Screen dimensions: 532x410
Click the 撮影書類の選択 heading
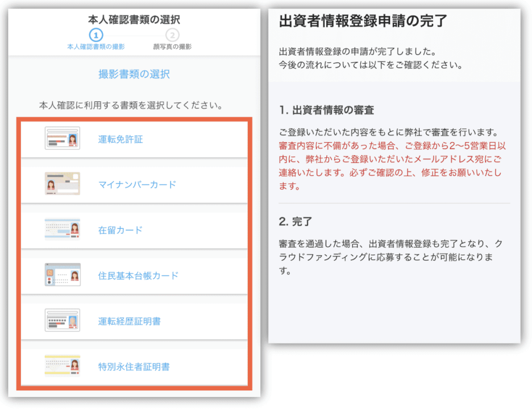[x=134, y=74]
